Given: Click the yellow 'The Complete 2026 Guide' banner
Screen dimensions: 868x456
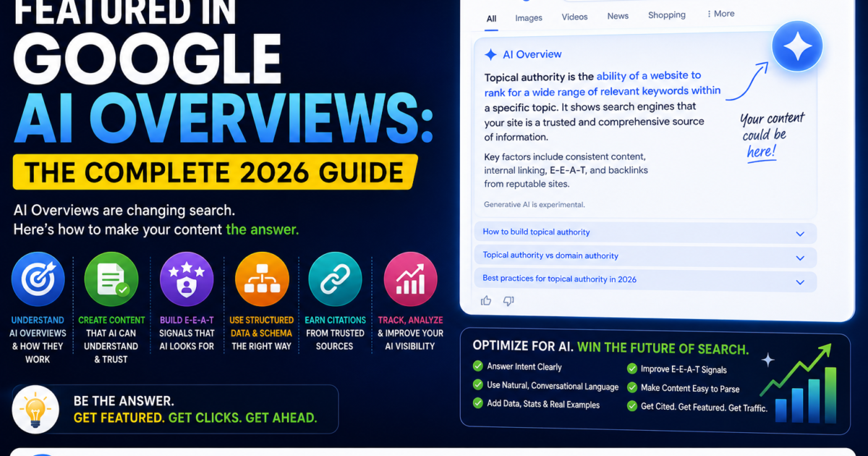Looking at the screenshot, I should [215, 172].
